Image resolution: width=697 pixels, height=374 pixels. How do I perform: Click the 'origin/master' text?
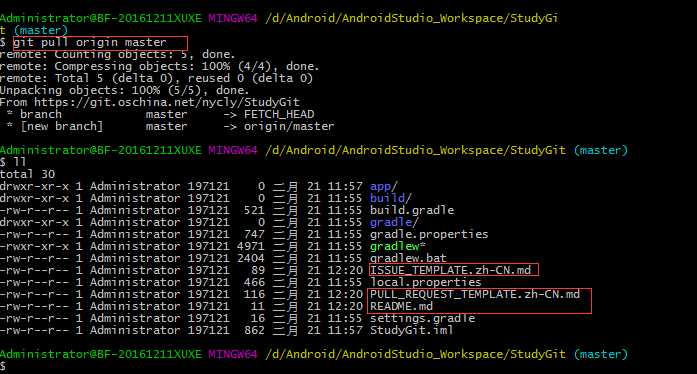(288, 127)
